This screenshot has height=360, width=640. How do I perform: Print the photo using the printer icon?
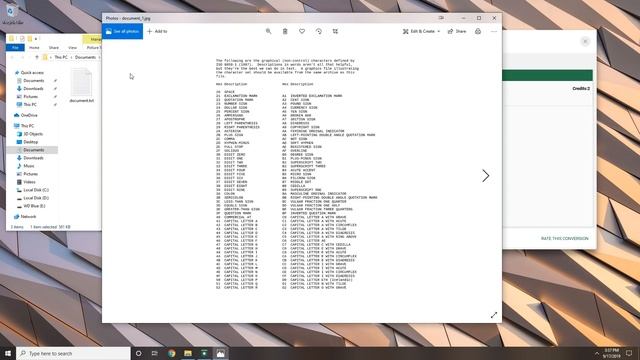tap(478, 31)
